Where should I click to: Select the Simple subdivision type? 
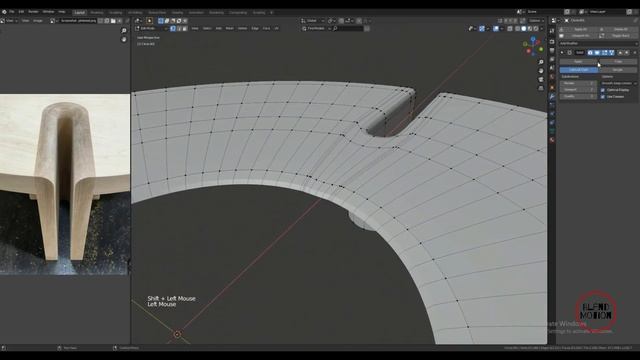[x=618, y=70]
